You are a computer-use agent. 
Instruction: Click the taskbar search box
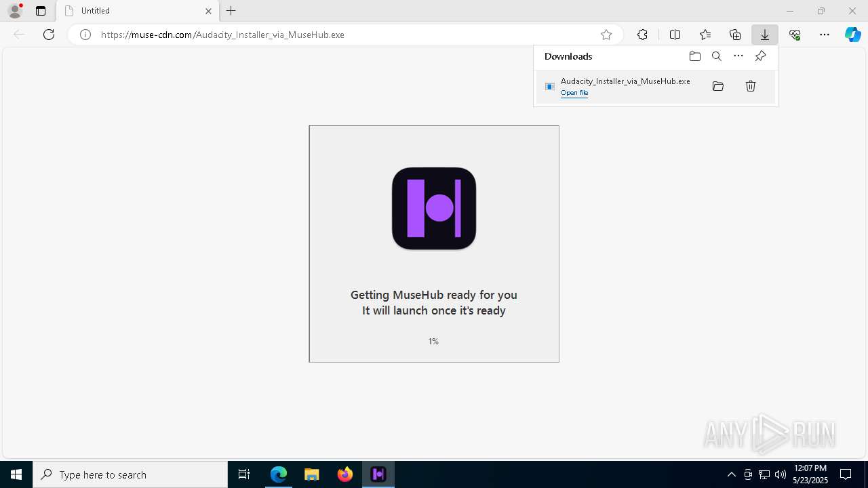click(130, 474)
